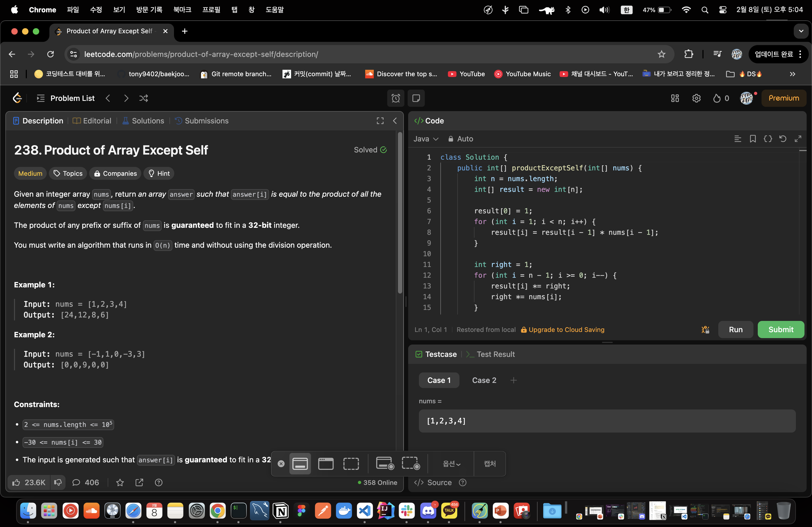Bookmark this page with star icon
Screen dimensions: 812x527
click(x=661, y=54)
